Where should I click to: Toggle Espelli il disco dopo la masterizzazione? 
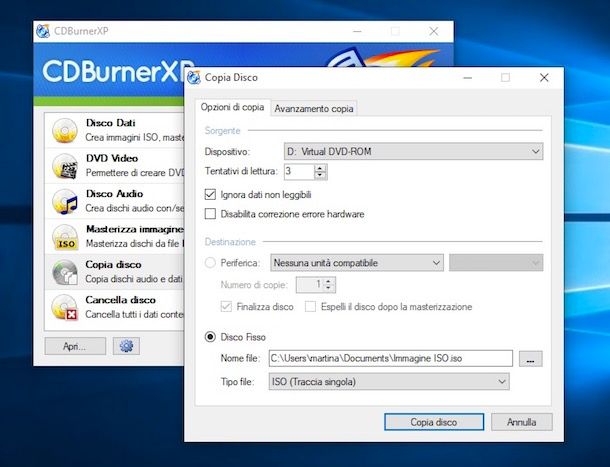(x=310, y=306)
